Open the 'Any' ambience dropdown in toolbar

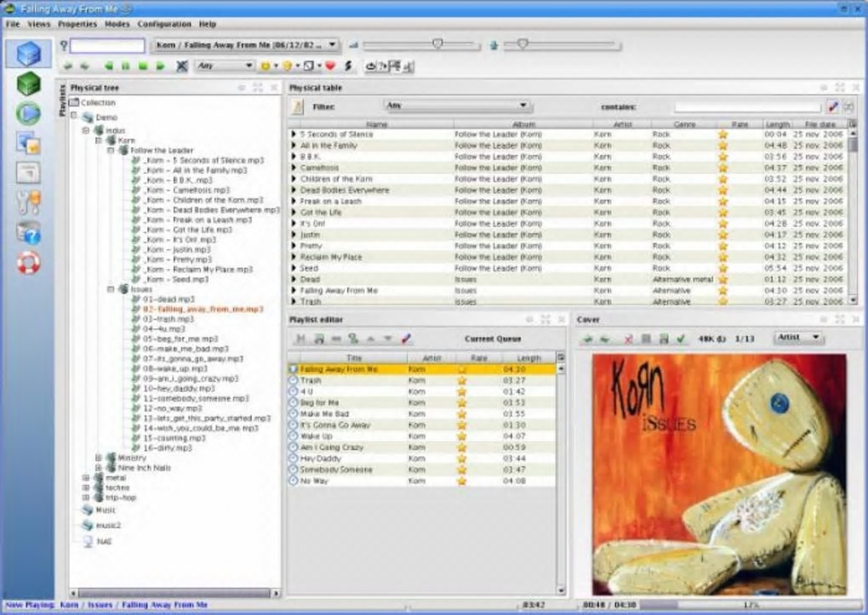point(224,65)
